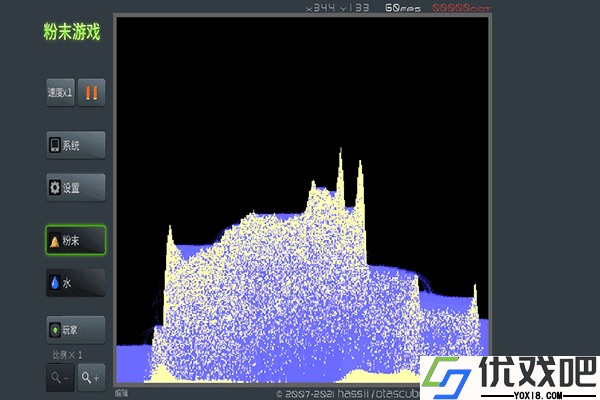Click the 60fps counter
600x400 pixels.
pos(403,8)
